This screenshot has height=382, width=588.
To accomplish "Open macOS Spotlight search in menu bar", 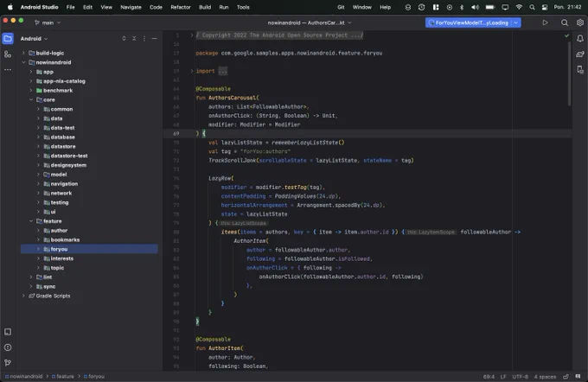I will (x=532, y=7).
